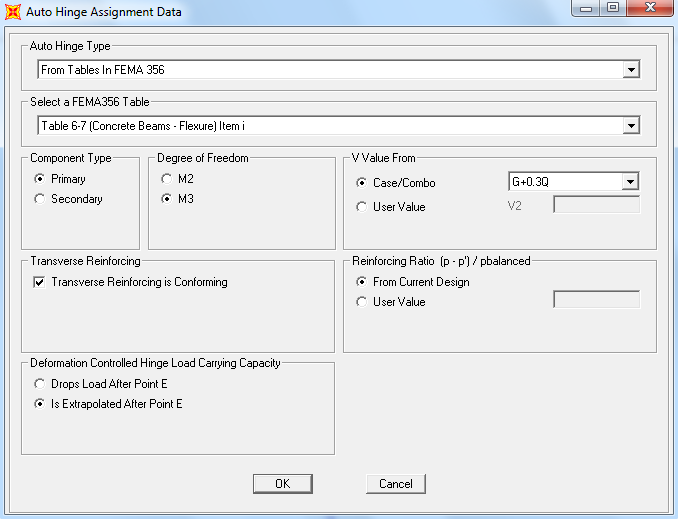Click the reinforcing ratio user value field
Image resolution: width=678 pixels, height=519 pixels.
597,299
